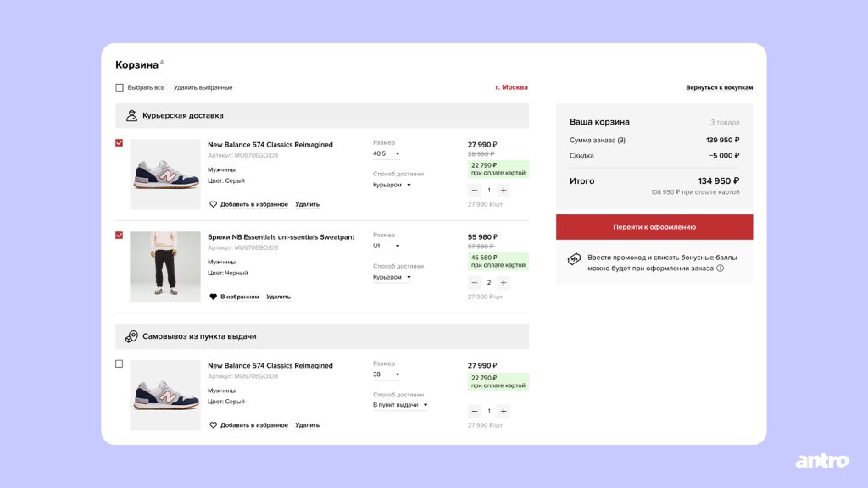Go back via "Вернуться к покупкам"
This screenshot has width=868, height=488.
pos(719,87)
